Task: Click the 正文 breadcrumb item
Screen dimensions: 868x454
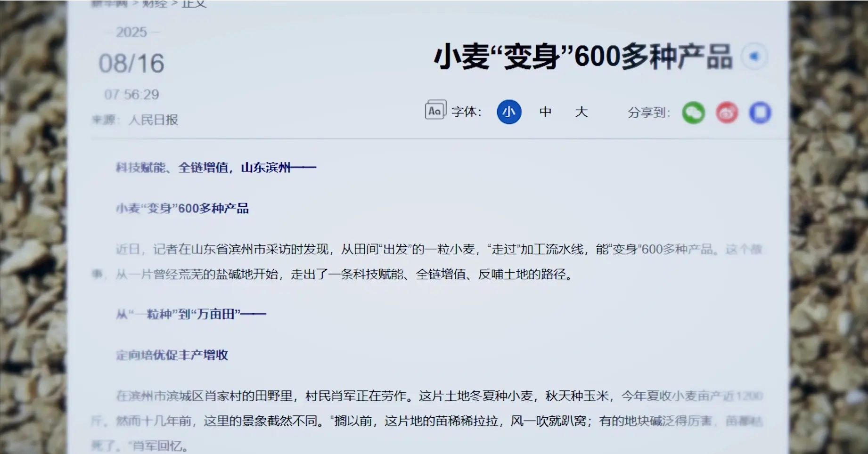Action: [194, 4]
